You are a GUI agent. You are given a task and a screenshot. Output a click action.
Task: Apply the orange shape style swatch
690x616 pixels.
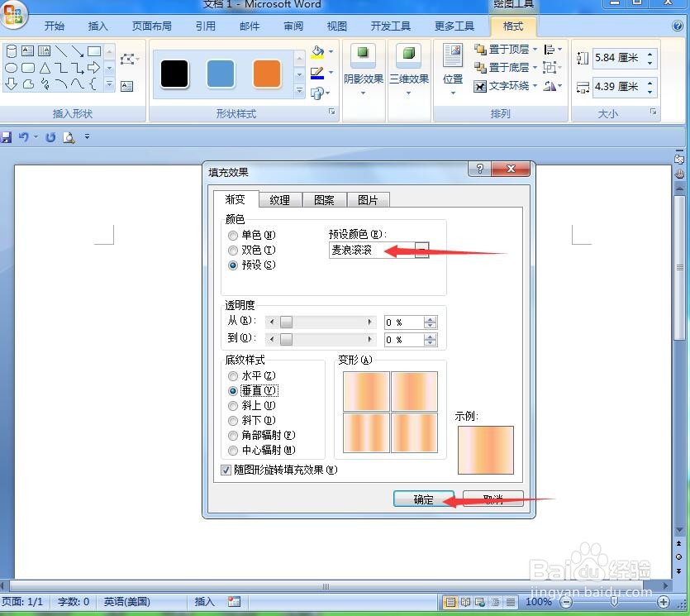(x=267, y=74)
